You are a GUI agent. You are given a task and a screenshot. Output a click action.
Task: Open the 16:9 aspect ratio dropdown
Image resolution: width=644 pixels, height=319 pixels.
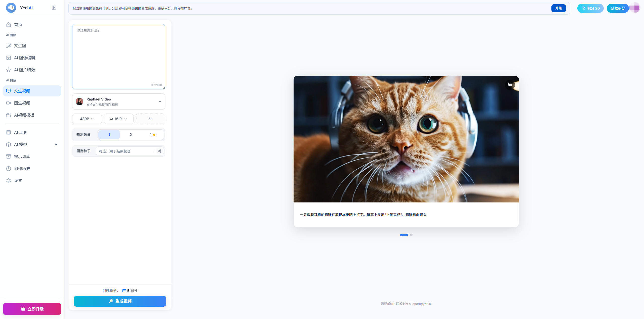coord(119,119)
